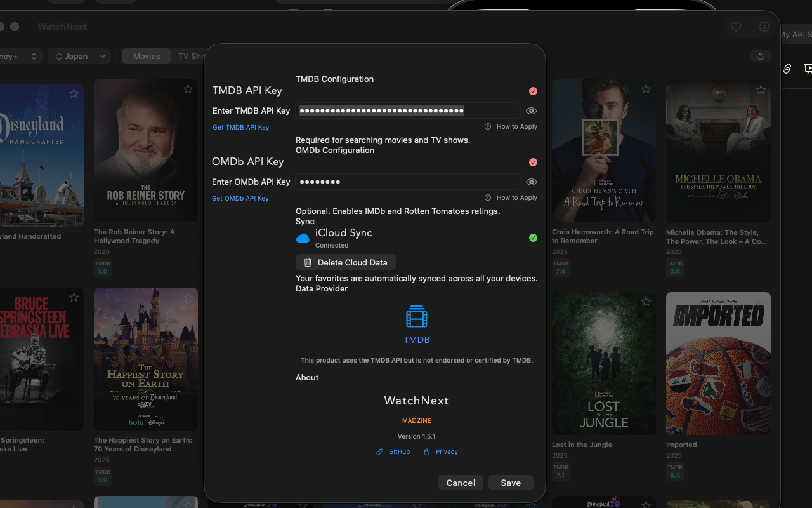Click the TMDB 6.4 rating badge

pos(675,471)
